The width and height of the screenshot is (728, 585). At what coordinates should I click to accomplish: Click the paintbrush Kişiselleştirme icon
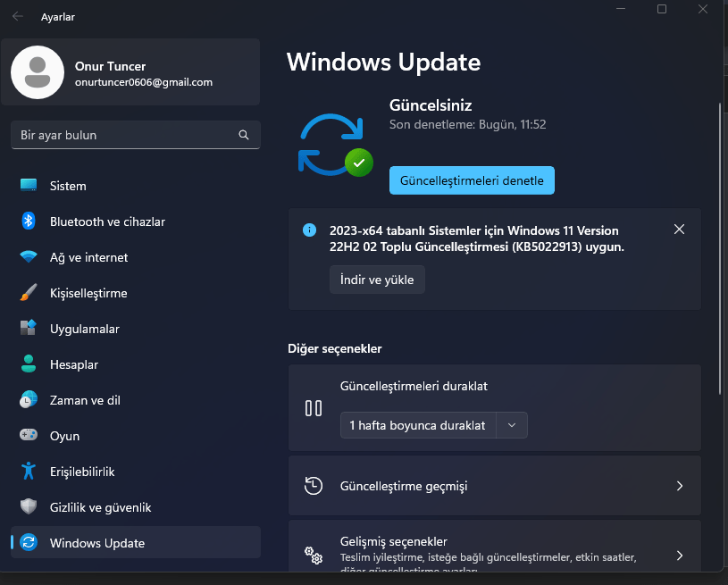(x=29, y=293)
